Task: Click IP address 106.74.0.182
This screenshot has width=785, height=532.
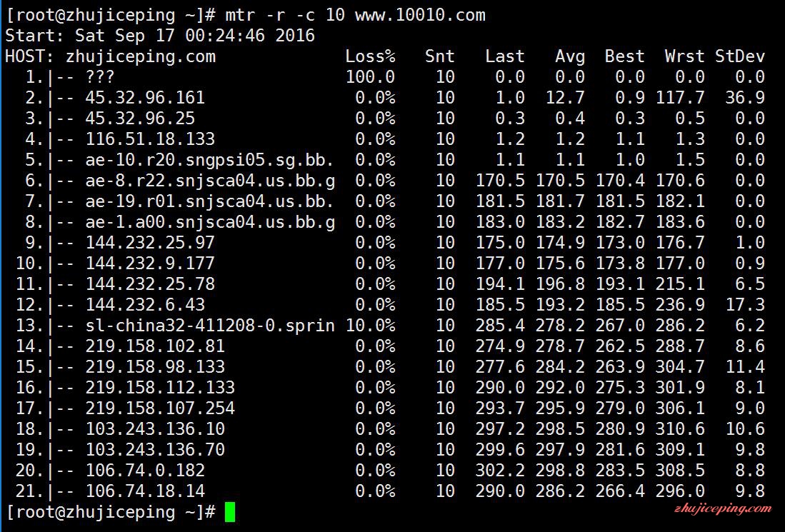Action: click(x=145, y=471)
